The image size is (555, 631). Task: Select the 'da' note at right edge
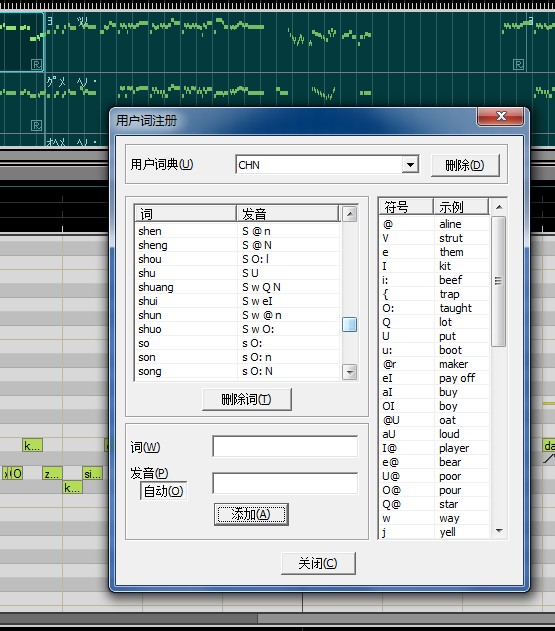coord(549,445)
